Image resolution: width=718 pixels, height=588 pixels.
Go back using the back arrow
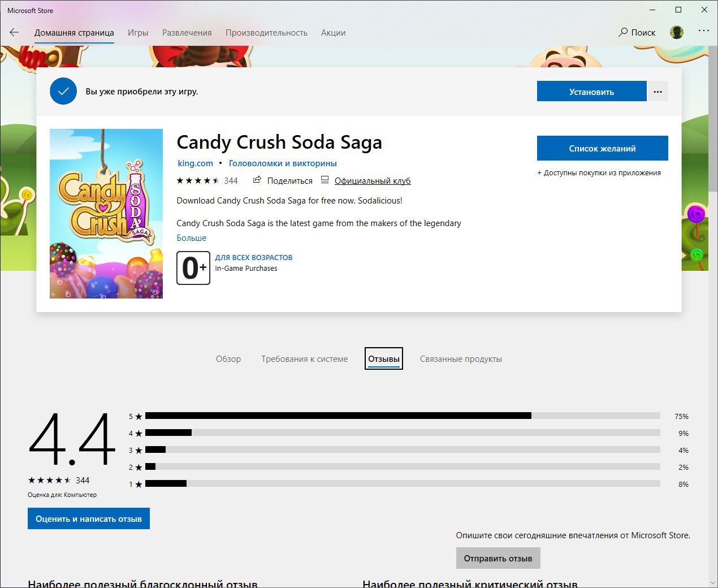pos(14,32)
